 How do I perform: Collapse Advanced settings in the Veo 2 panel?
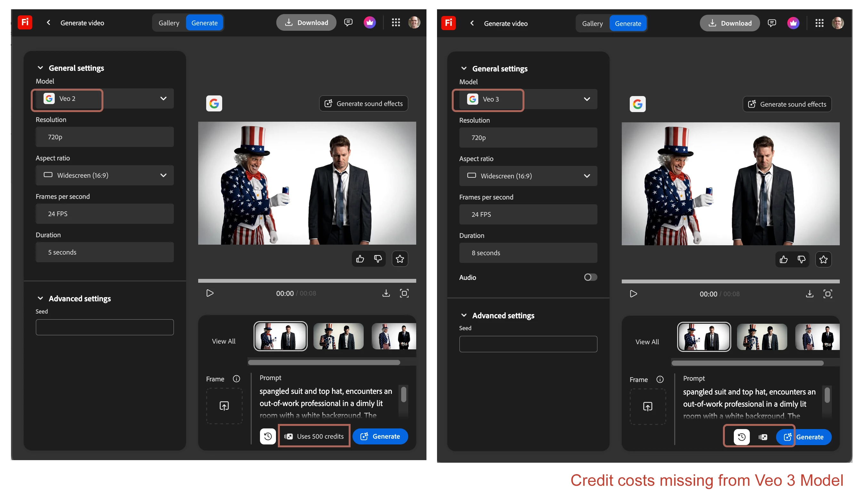point(40,299)
